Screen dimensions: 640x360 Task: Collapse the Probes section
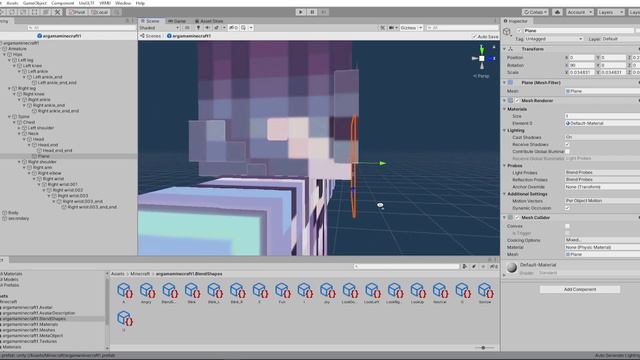pyautogui.click(x=504, y=166)
